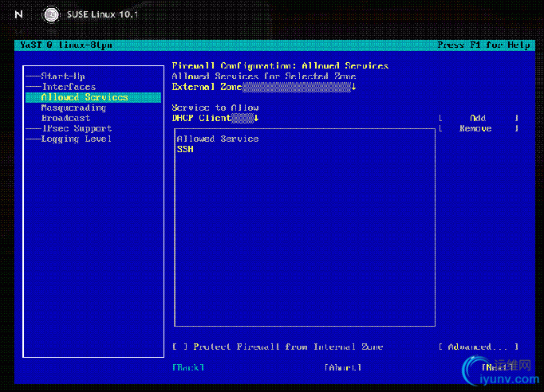Click the YaST @ linux-8lpn title text
The height and width of the screenshot is (392, 544).
[66, 45]
